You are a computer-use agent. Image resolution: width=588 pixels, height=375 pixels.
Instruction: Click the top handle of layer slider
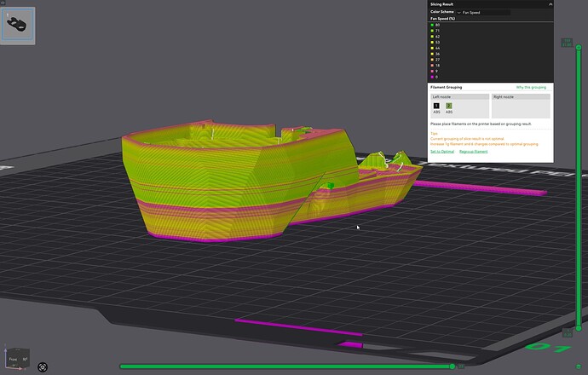click(x=579, y=47)
